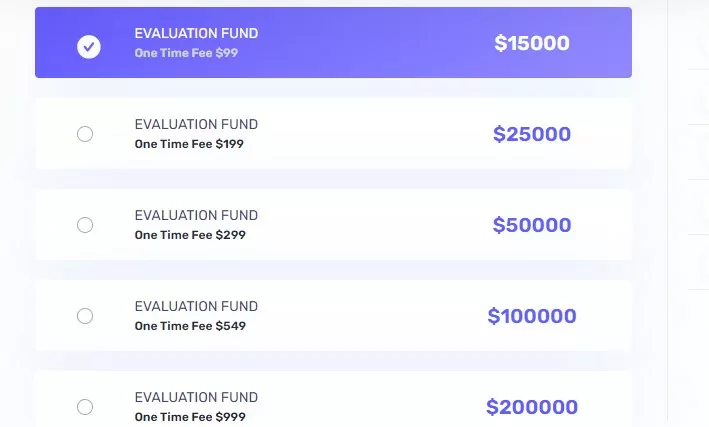Click the One Time Fee $99 text
This screenshot has height=427, width=709.
(x=186, y=53)
